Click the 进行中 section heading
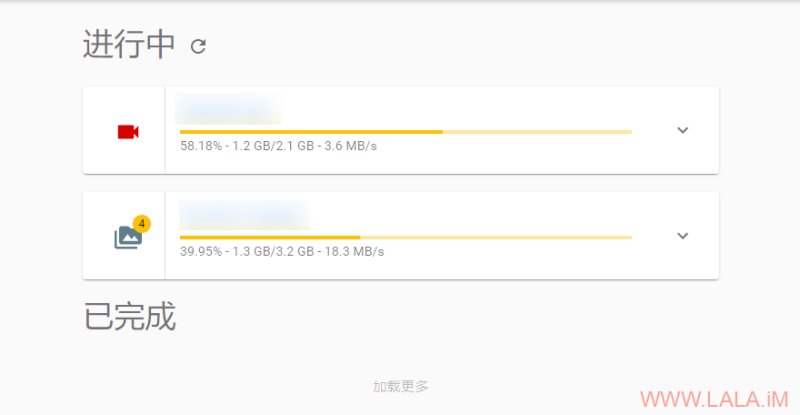 (x=129, y=44)
